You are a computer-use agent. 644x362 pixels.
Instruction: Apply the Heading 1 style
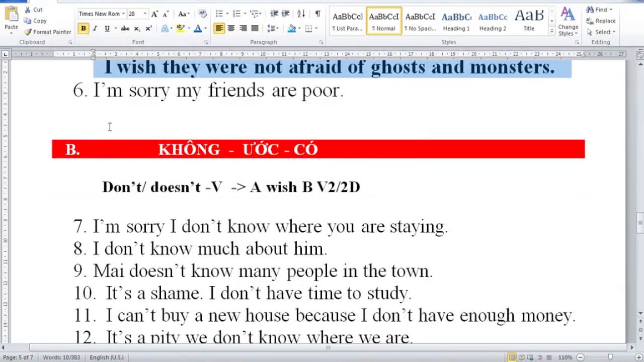tap(456, 21)
